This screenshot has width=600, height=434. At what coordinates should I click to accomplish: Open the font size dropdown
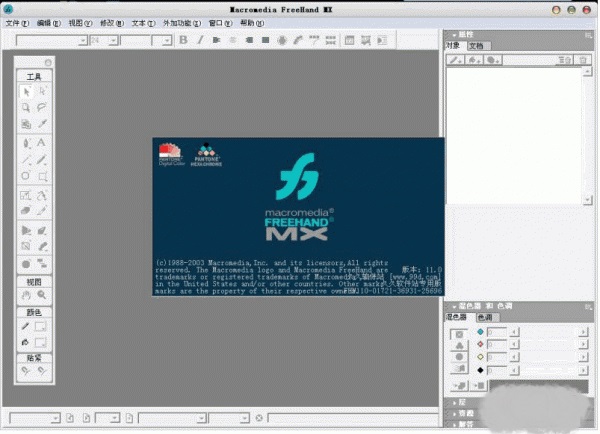[113, 40]
